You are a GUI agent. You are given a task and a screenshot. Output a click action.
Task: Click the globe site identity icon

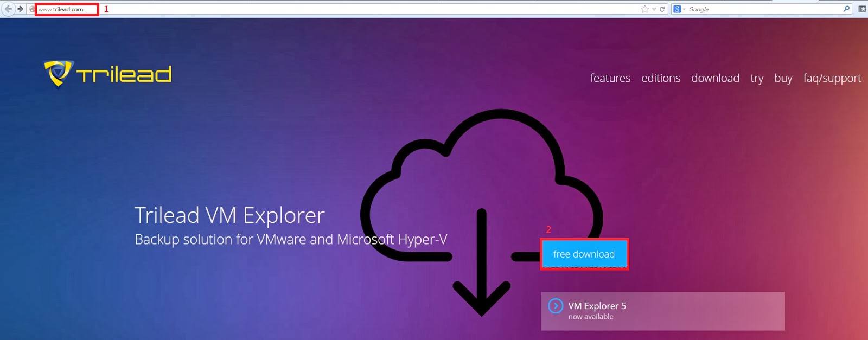pyautogui.click(x=32, y=9)
